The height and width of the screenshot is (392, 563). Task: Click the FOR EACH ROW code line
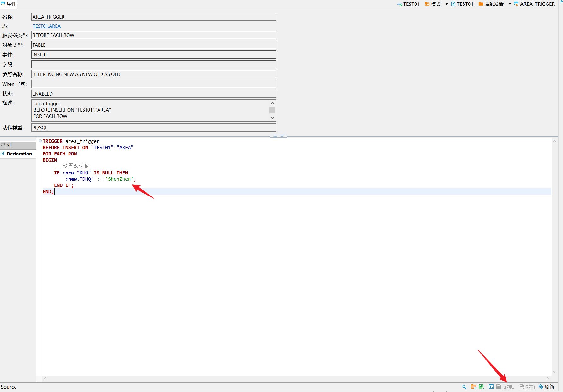click(60, 154)
